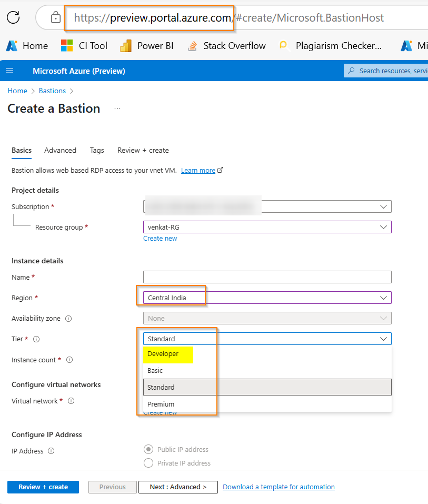Screen dimensions: 428x504
Task: Click Create new under Resource group
Action: click(160, 239)
